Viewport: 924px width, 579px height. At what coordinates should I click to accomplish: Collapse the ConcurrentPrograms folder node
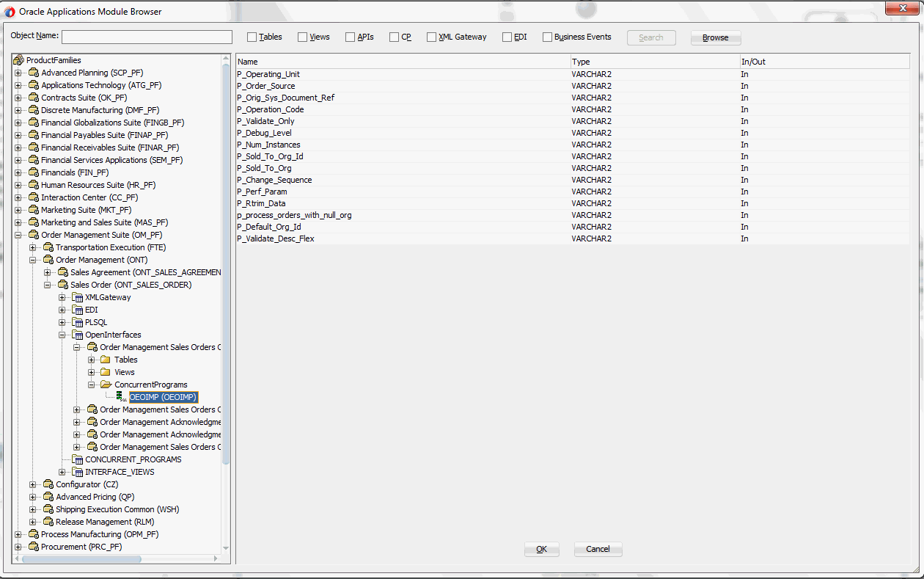pyautogui.click(x=92, y=385)
